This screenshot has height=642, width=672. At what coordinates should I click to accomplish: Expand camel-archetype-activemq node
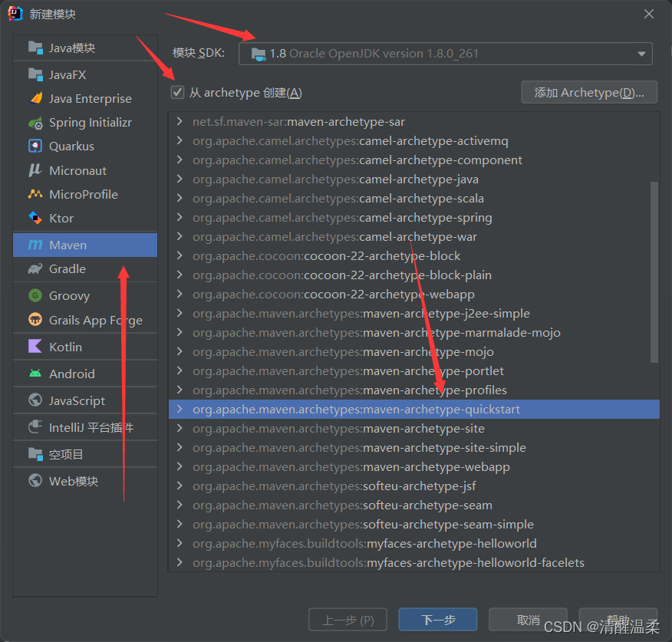click(x=180, y=140)
